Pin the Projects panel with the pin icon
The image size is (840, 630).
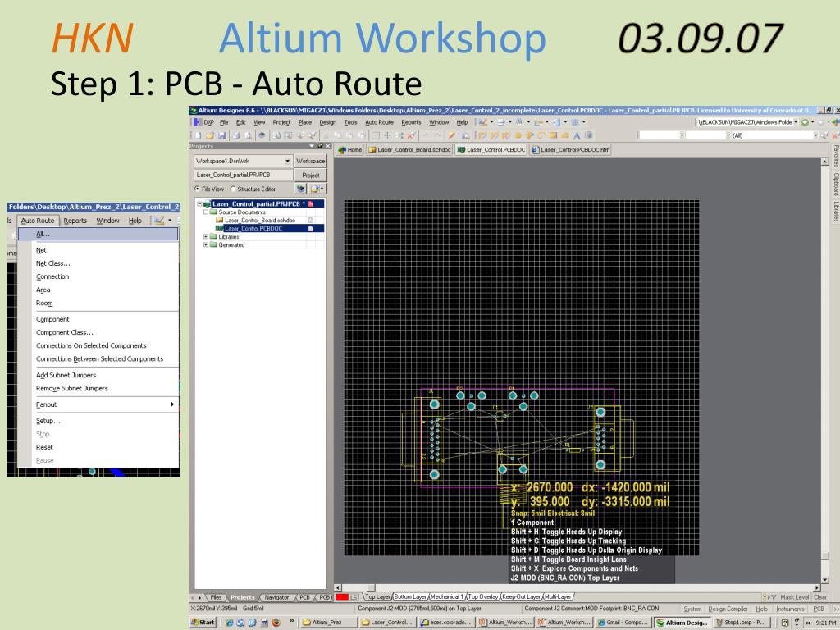point(321,146)
